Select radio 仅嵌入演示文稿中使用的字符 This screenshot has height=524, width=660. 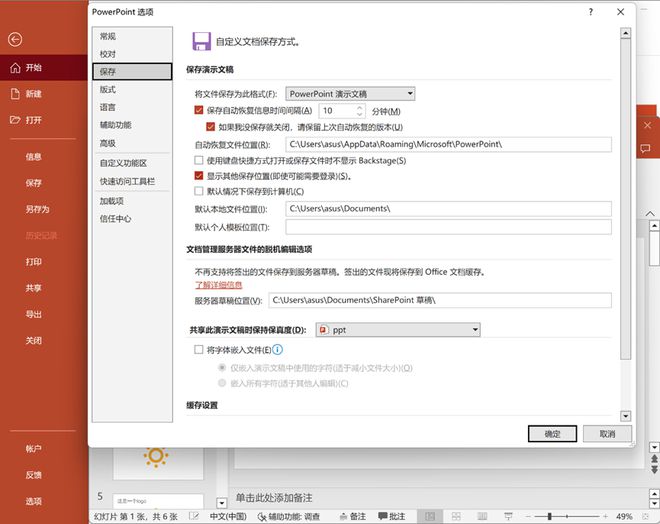click(x=222, y=367)
